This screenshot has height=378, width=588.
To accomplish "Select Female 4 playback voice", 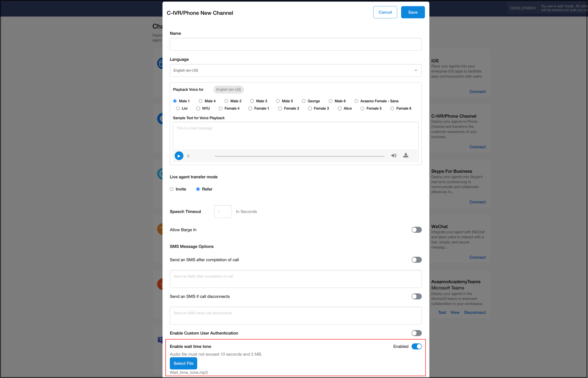I will [x=221, y=108].
